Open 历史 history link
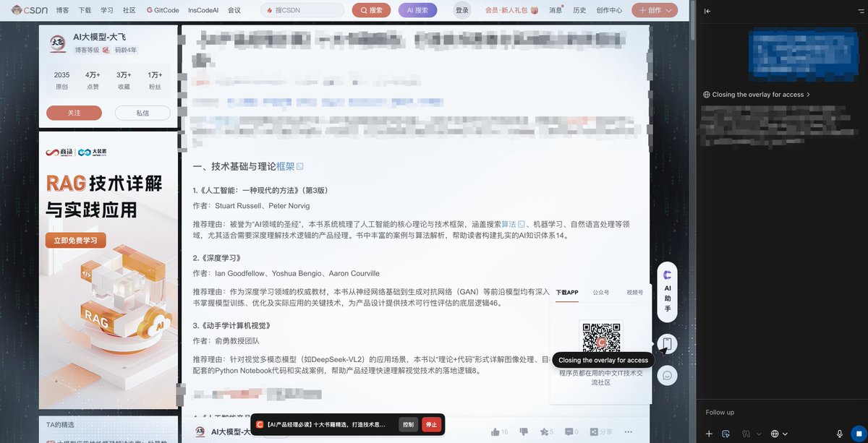Image resolution: width=868 pixels, height=443 pixels. point(579,10)
